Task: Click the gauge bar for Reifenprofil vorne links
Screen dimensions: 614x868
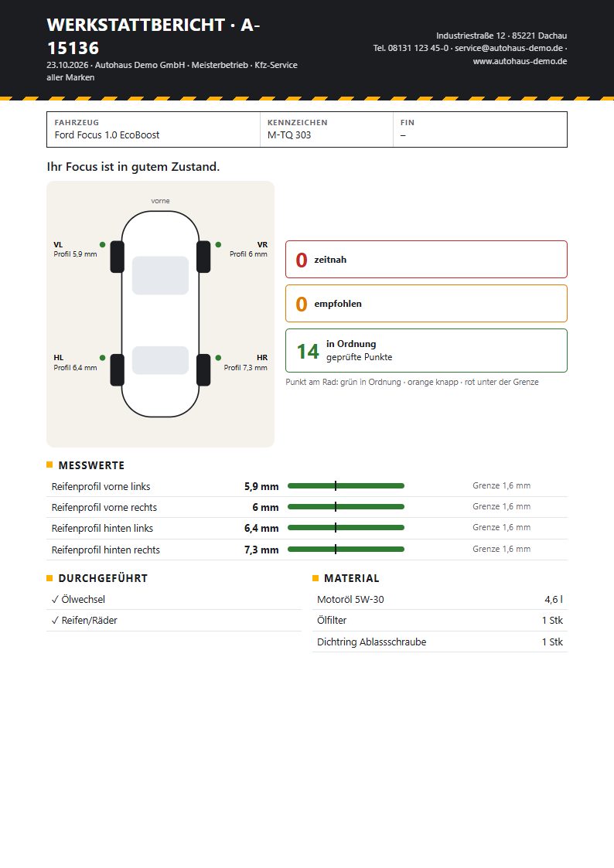Action: (346, 486)
